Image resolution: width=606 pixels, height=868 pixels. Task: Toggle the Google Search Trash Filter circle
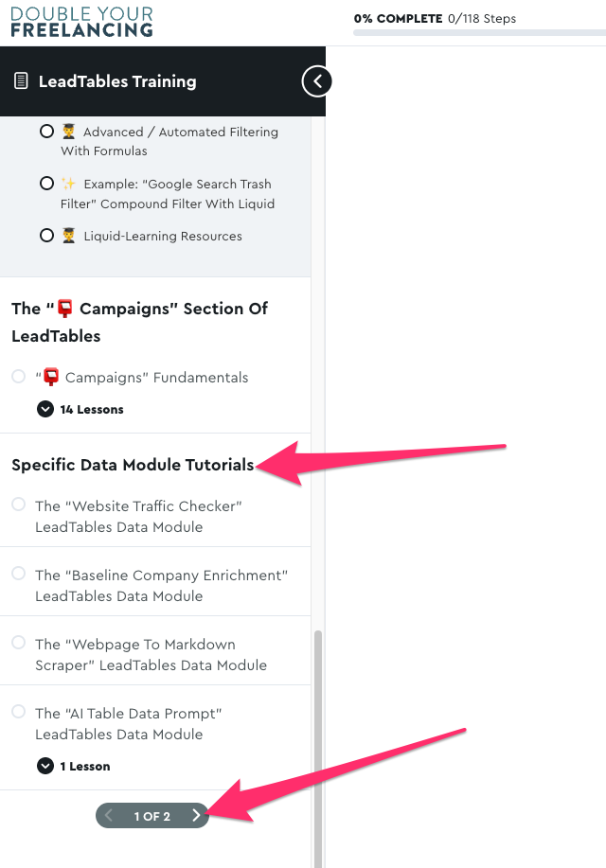pos(46,184)
